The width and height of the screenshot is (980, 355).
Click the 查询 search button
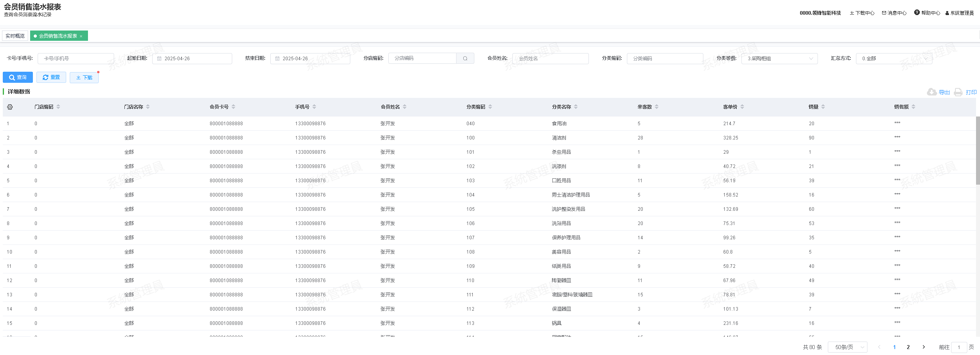pos(18,77)
